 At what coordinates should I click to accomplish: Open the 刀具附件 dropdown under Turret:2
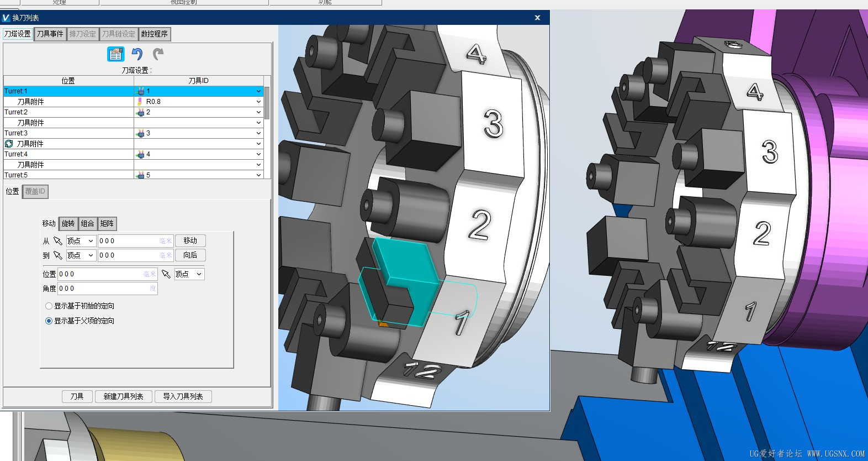[258, 123]
